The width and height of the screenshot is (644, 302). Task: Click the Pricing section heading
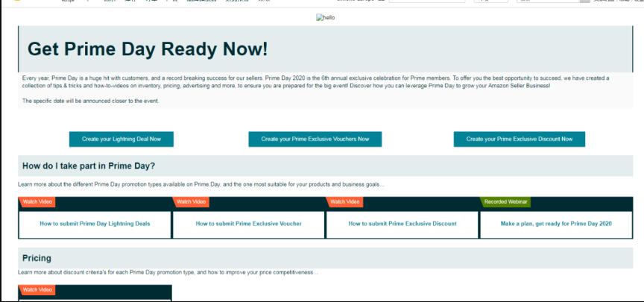(x=37, y=258)
